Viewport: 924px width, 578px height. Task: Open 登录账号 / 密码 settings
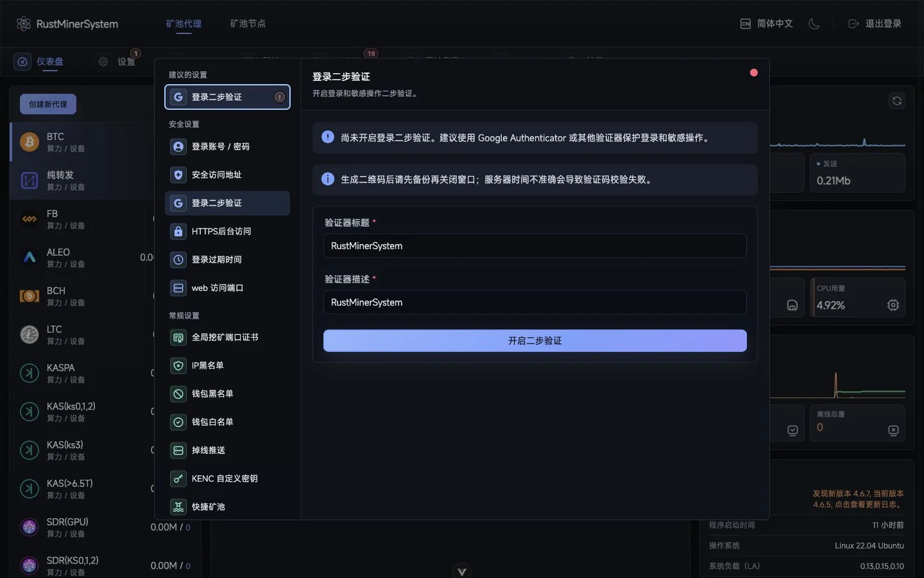(x=227, y=146)
